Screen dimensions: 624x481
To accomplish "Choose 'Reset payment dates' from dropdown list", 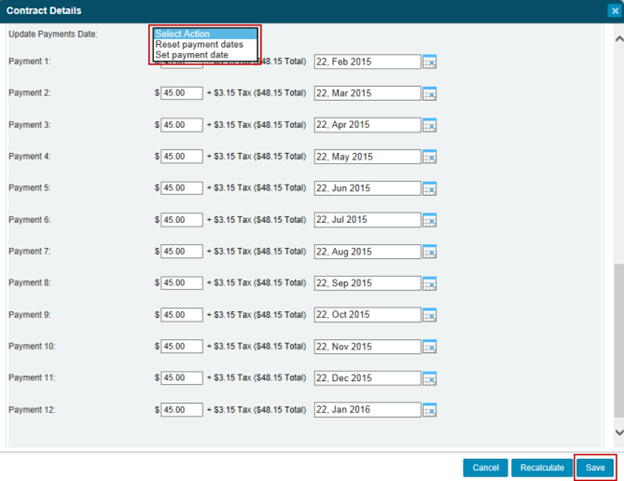I will click(199, 45).
